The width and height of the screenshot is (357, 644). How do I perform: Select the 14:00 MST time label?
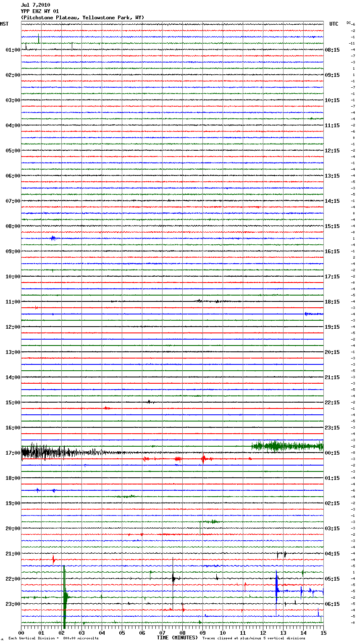[x=13, y=377]
